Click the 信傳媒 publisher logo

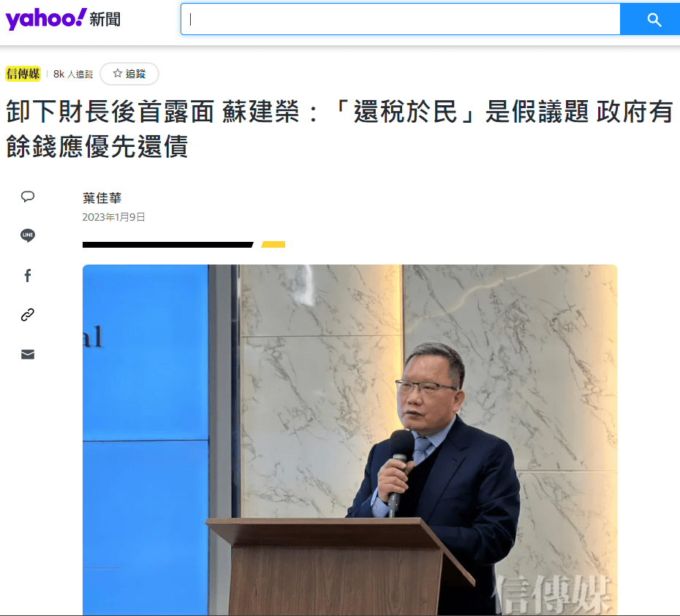[x=23, y=74]
